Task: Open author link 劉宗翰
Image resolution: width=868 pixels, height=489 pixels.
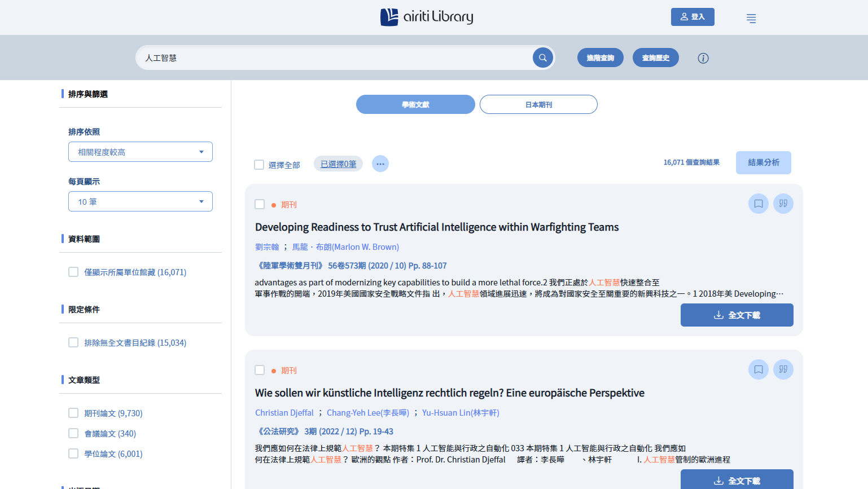Action: pyautogui.click(x=266, y=246)
